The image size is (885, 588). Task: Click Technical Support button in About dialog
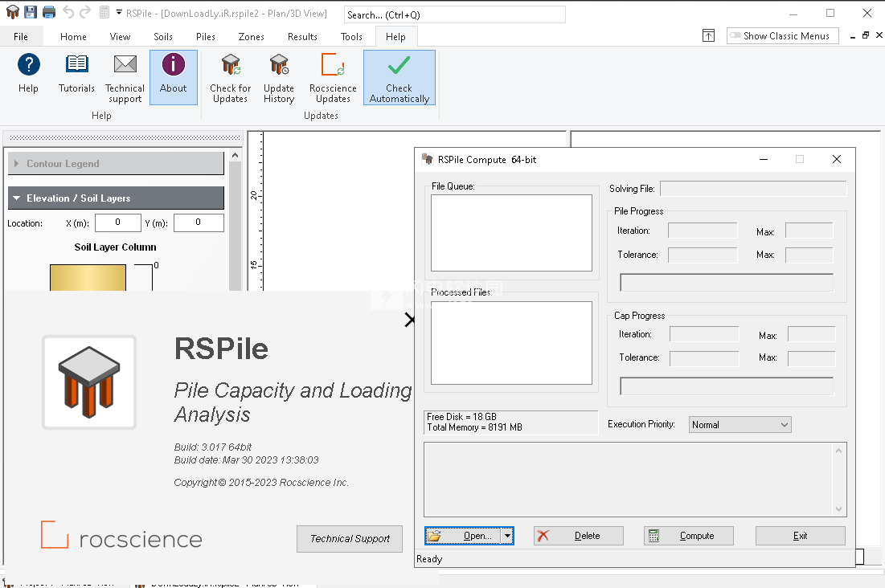[x=350, y=539]
